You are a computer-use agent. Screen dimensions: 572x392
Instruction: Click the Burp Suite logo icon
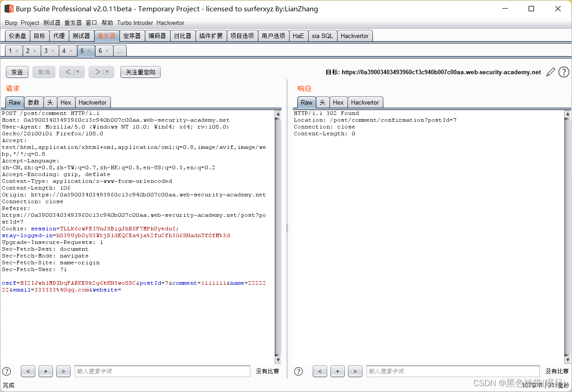tap(9, 9)
